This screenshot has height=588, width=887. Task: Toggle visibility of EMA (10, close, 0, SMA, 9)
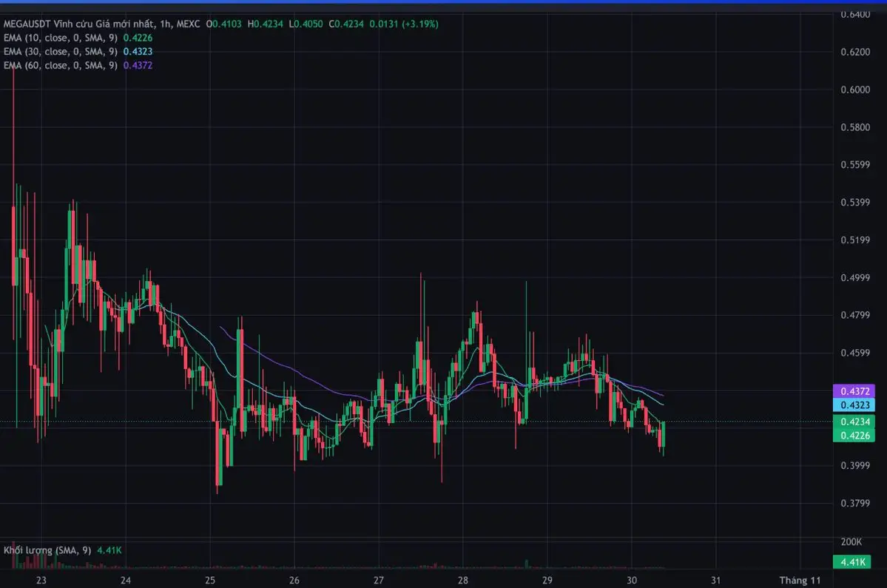(59, 37)
